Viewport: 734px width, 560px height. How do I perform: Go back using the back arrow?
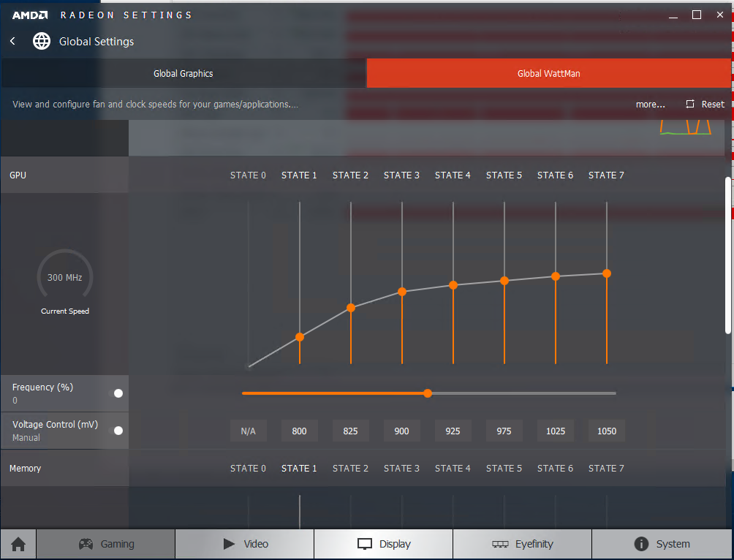12,41
